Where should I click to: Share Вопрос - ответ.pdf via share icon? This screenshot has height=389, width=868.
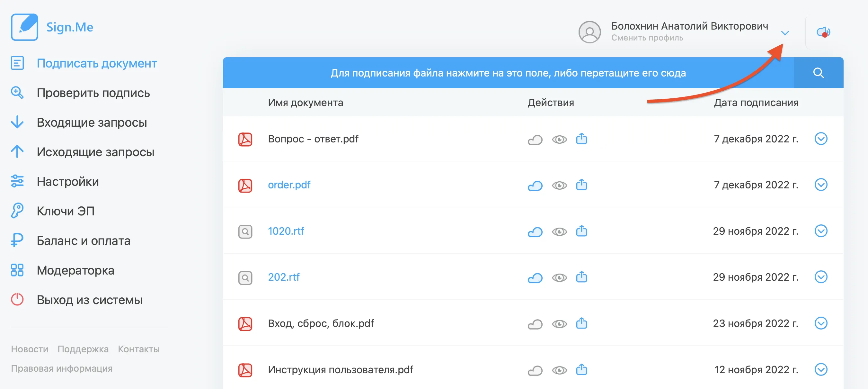[x=581, y=139]
